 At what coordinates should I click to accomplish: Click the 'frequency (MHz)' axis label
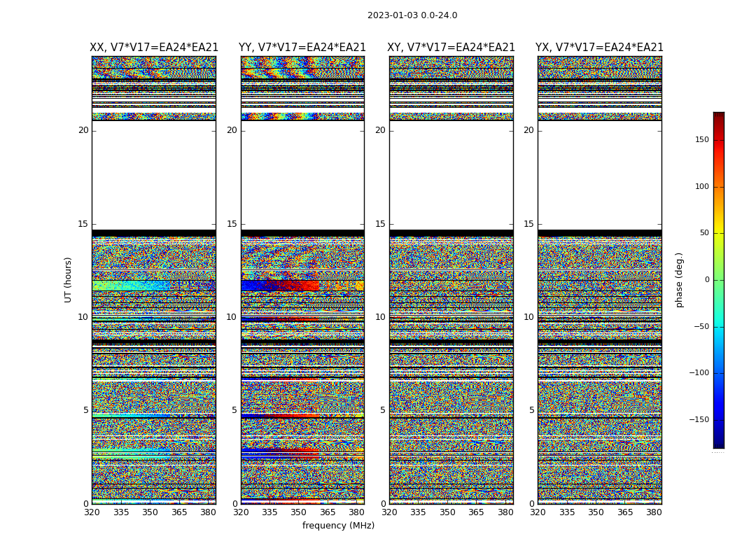pos(338,525)
